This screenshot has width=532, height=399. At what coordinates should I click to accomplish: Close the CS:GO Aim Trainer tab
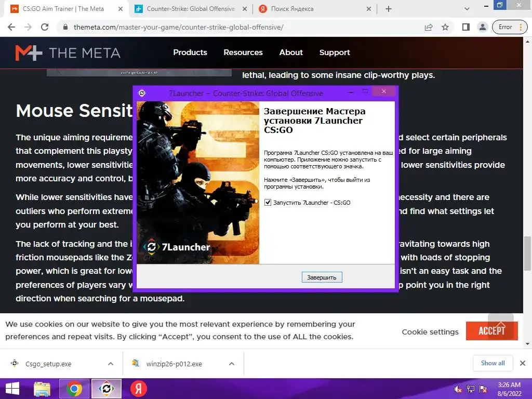point(121,9)
